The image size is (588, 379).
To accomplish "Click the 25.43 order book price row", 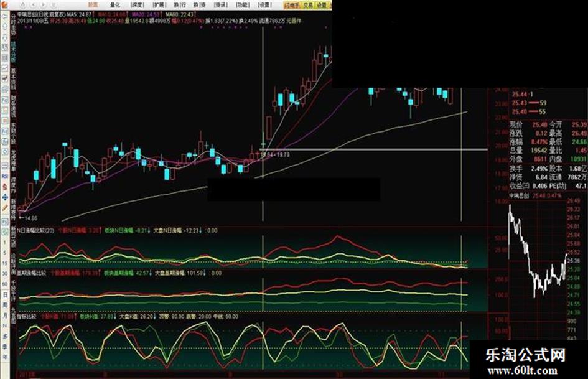I will [x=529, y=103].
